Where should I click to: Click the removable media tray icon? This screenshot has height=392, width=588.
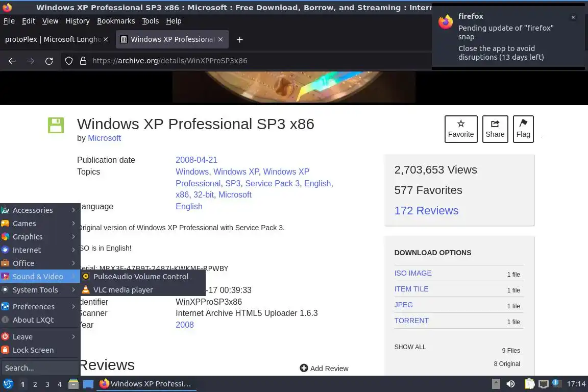click(496, 384)
